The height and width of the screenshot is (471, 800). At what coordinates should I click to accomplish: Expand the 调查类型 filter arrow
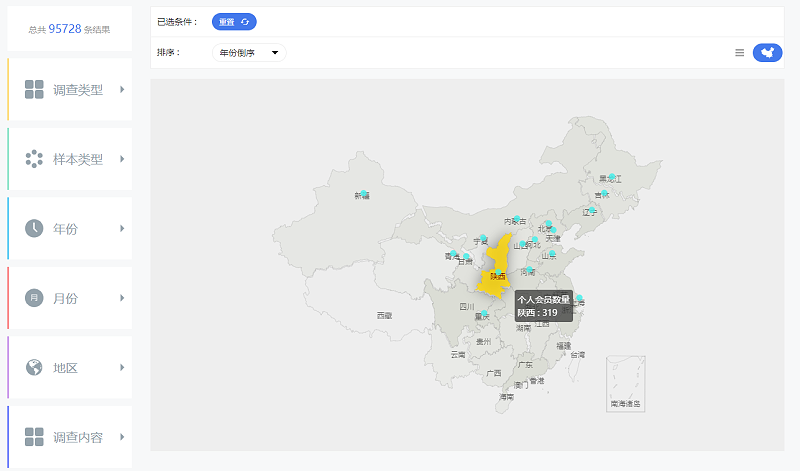tap(122, 89)
